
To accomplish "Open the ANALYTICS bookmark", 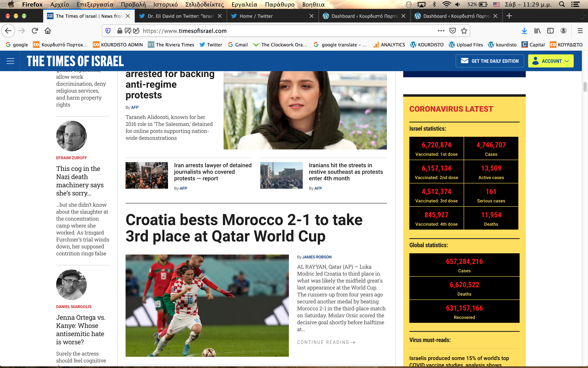I will click(x=389, y=45).
